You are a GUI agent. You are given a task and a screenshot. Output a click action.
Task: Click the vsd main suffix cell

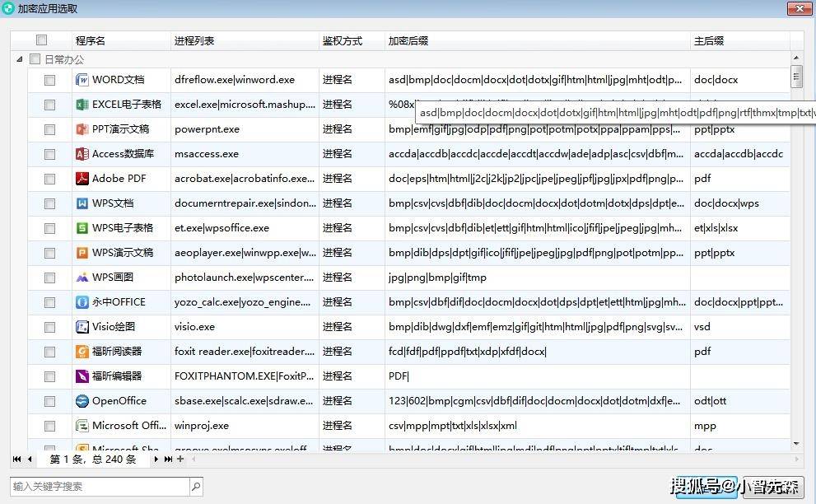click(740, 327)
